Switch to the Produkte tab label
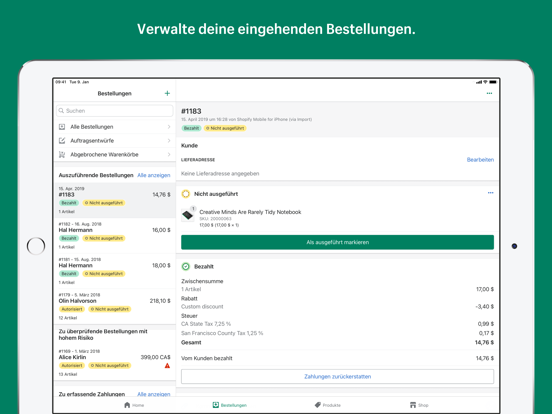The height and width of the screenshot is (414, 552). [x=332, y=405]
